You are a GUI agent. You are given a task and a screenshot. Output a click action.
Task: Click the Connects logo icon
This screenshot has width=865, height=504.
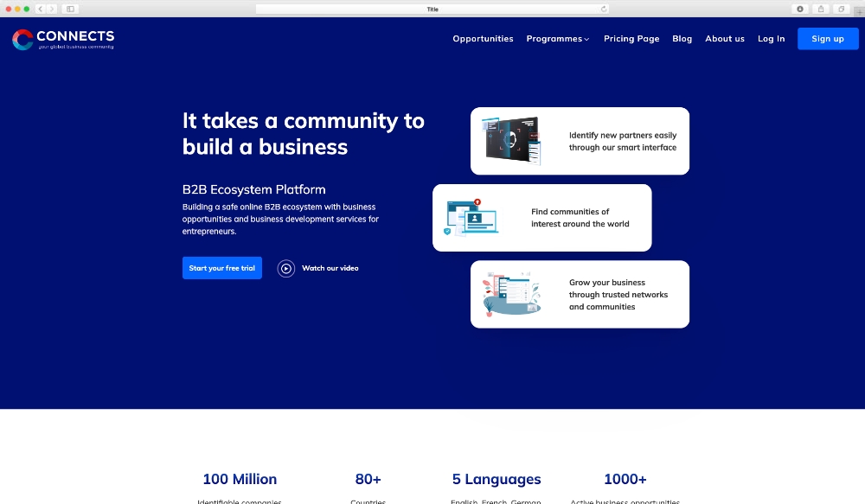click(22, 39)
